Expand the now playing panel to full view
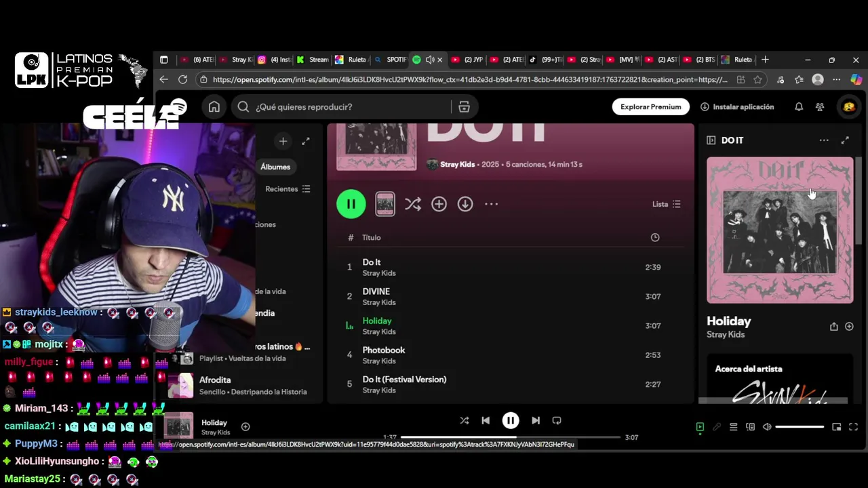 point(845,140)
